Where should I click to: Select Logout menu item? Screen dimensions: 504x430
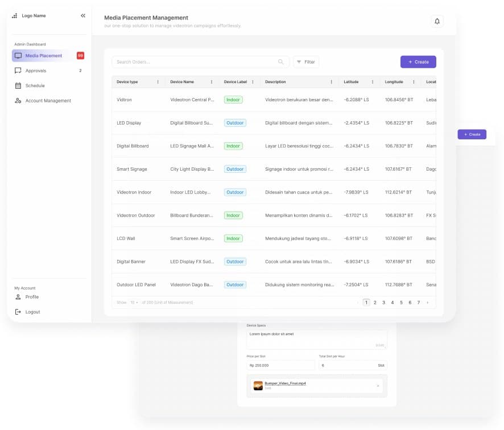click(48, 312)
